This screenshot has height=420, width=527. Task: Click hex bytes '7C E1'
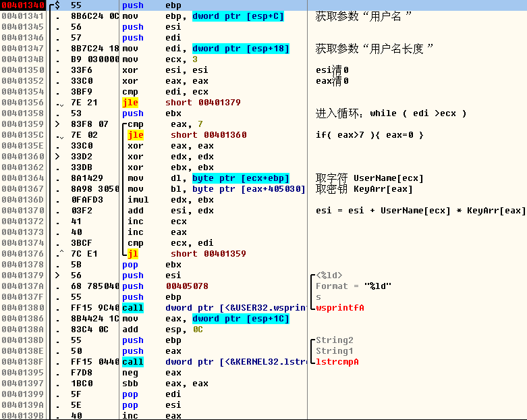(x=84, y=253)
